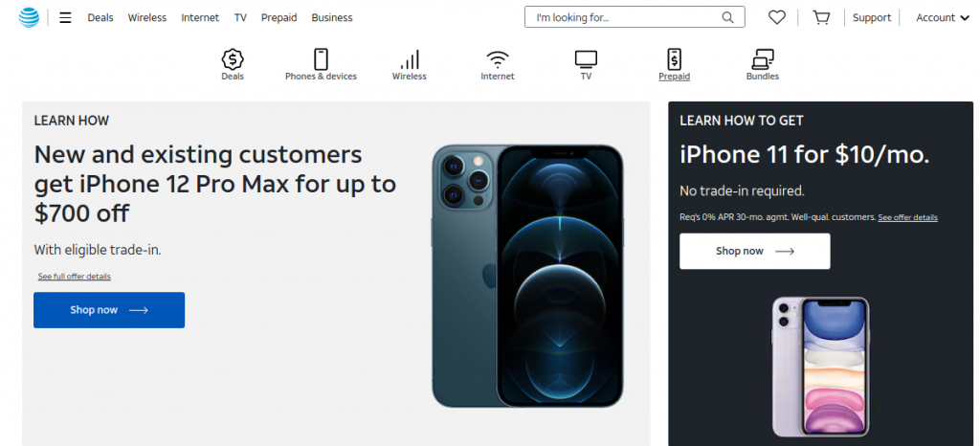
Task: Open the shopping cart icon
Action: [x=821, y=17]
